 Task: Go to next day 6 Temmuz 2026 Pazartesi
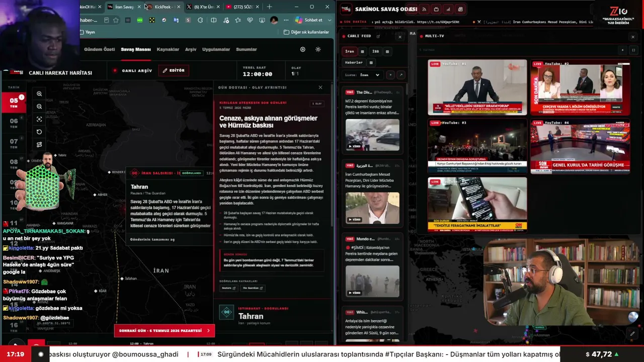(x=165, y=330)
